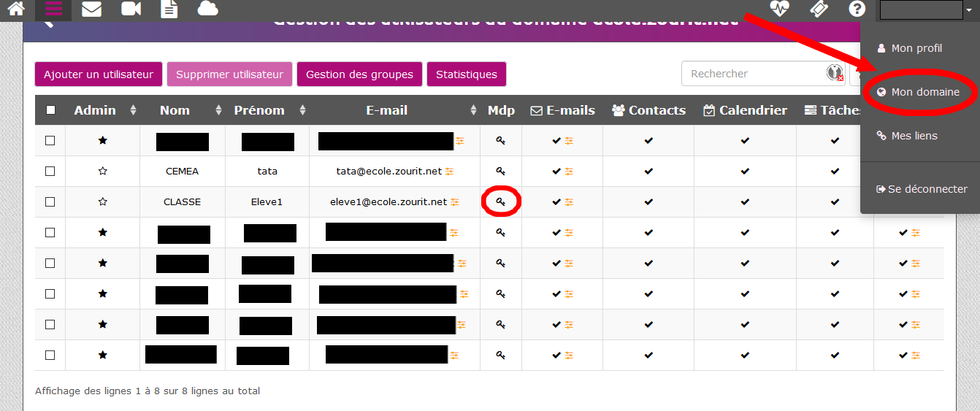Launch the video camera icon
The width and height of the screenshot is (980, 411).
(131, 9)
